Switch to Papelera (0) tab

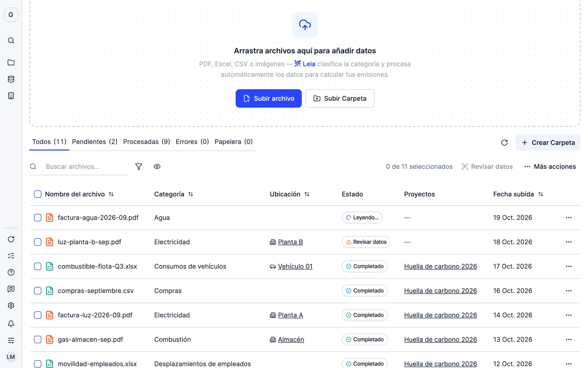[234, 142]
